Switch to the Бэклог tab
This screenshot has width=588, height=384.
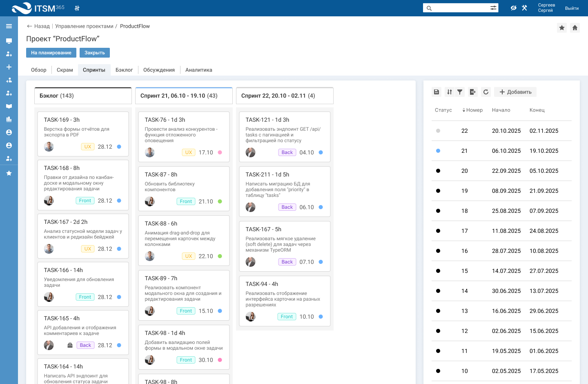point(124,70)
